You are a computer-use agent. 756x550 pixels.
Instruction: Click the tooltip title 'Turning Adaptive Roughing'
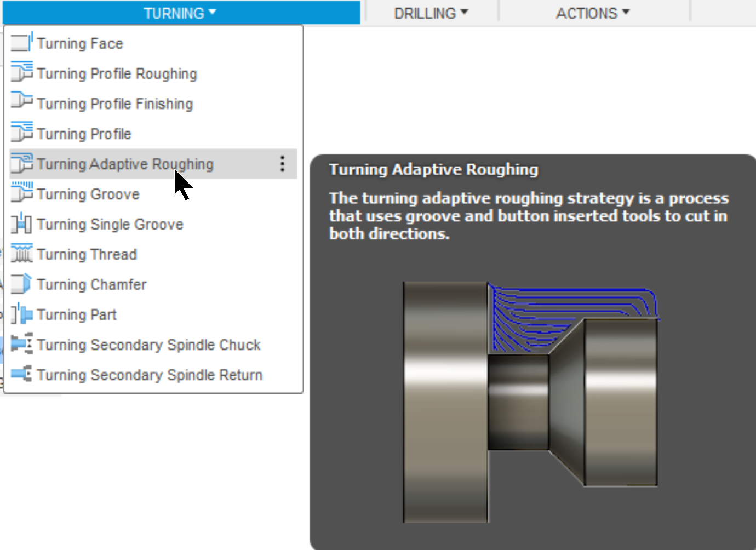pyautogui.click(x=434, y=169)
